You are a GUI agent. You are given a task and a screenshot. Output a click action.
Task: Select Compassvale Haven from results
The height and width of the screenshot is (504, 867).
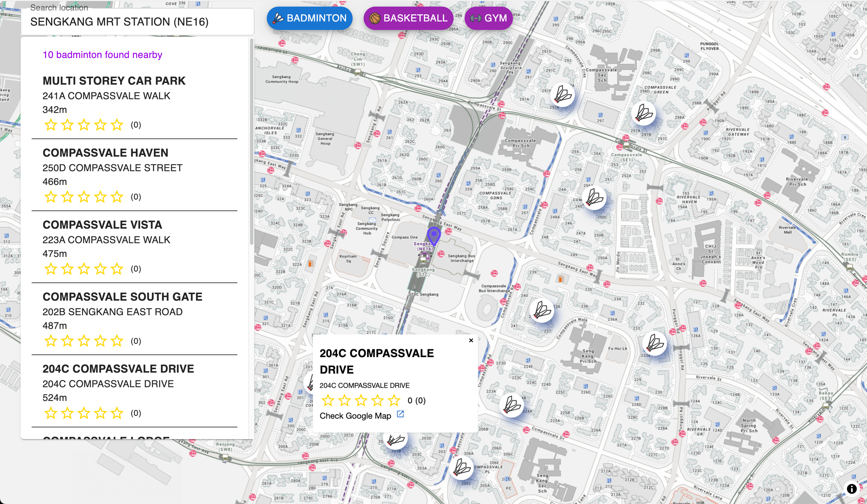tap(105, 153)
